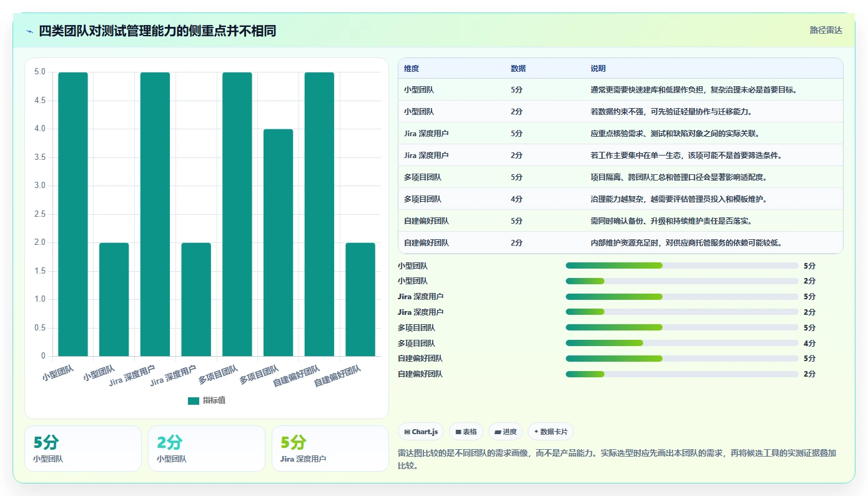Click the progress bar for 多项目团队 4分
This screenshot has width=868, height=496.
pos(682,343)
